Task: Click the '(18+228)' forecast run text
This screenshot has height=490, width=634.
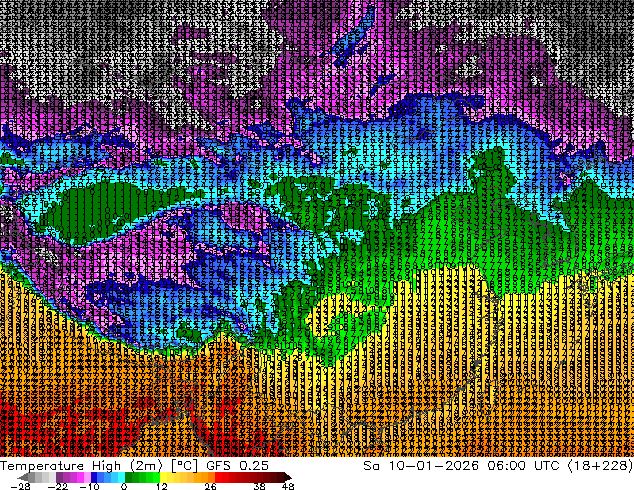Action: click(x=600, y=466)
